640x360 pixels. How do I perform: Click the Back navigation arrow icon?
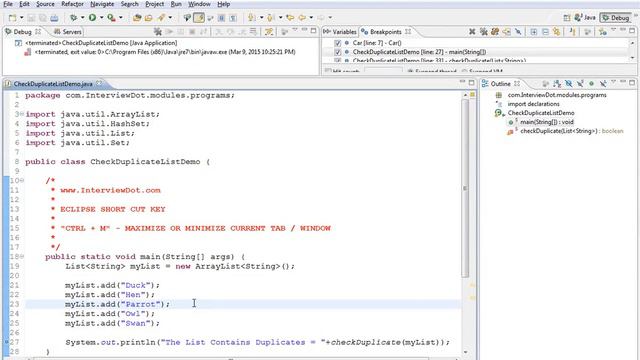pyautogui.click(x=302, y=18)
